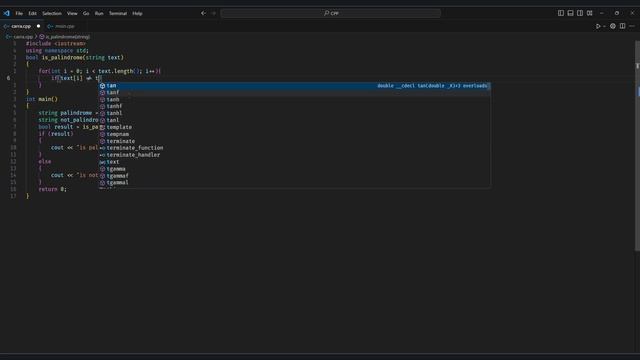Navigate back with the left arrow
This screenshot has width=640, height=360.
pos(203,13)
